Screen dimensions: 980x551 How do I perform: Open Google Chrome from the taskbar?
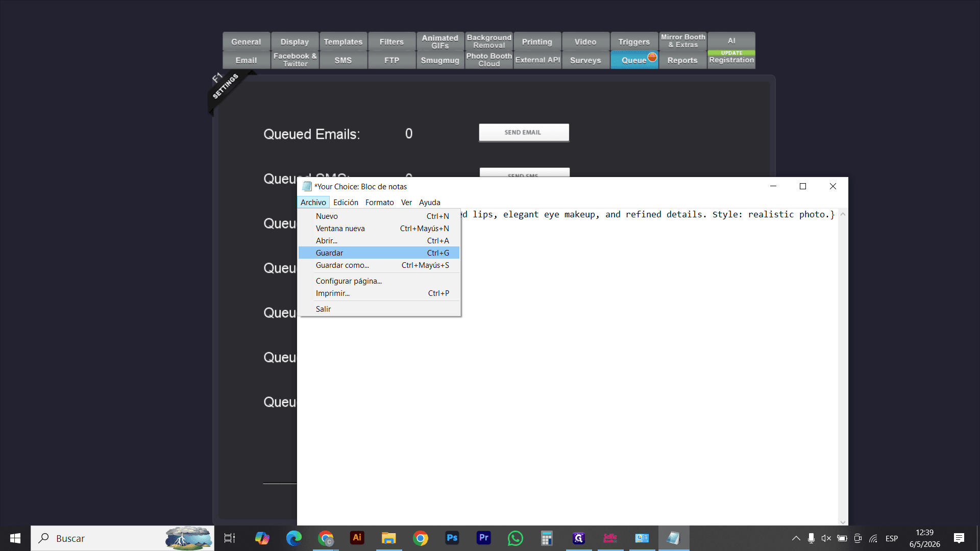421,538
